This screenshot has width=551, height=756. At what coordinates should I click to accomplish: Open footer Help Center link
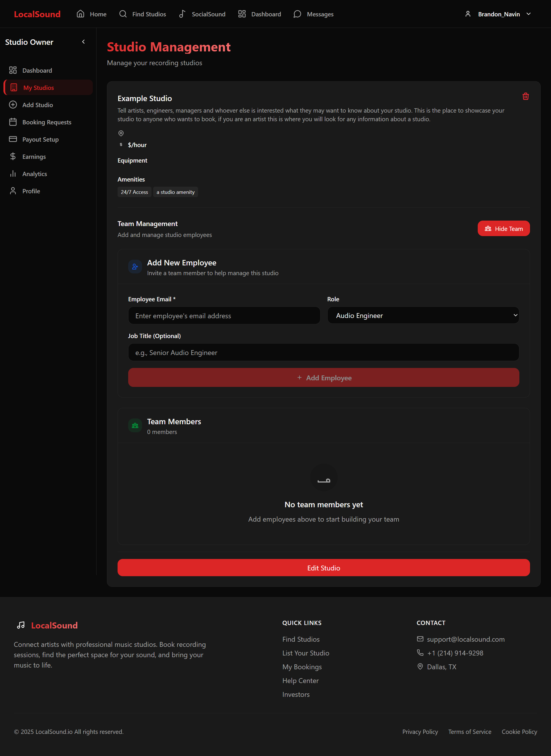click(x=300, y=681)
